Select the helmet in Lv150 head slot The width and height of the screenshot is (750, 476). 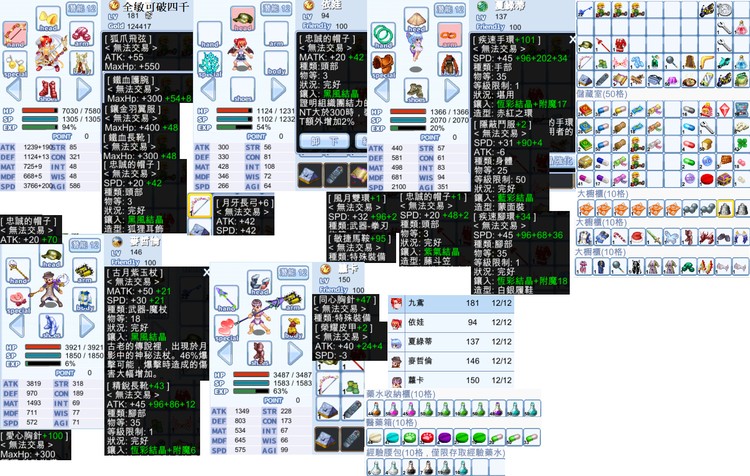point(259,283)
